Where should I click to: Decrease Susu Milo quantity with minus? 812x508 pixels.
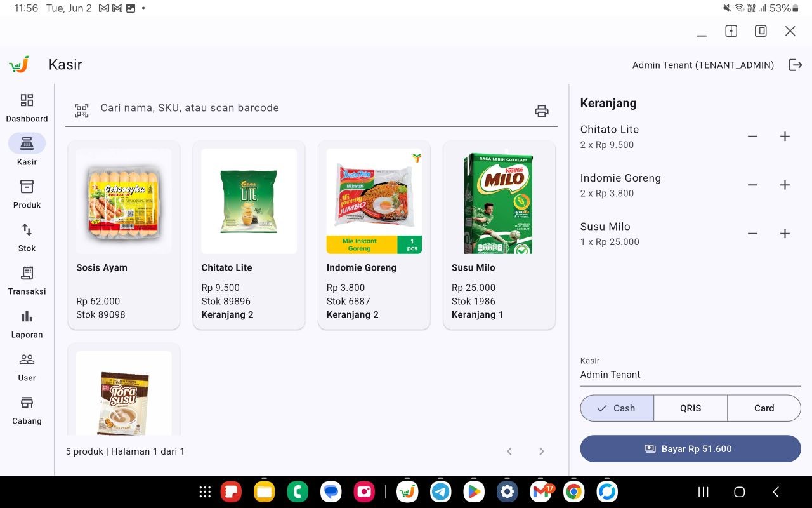752,234
